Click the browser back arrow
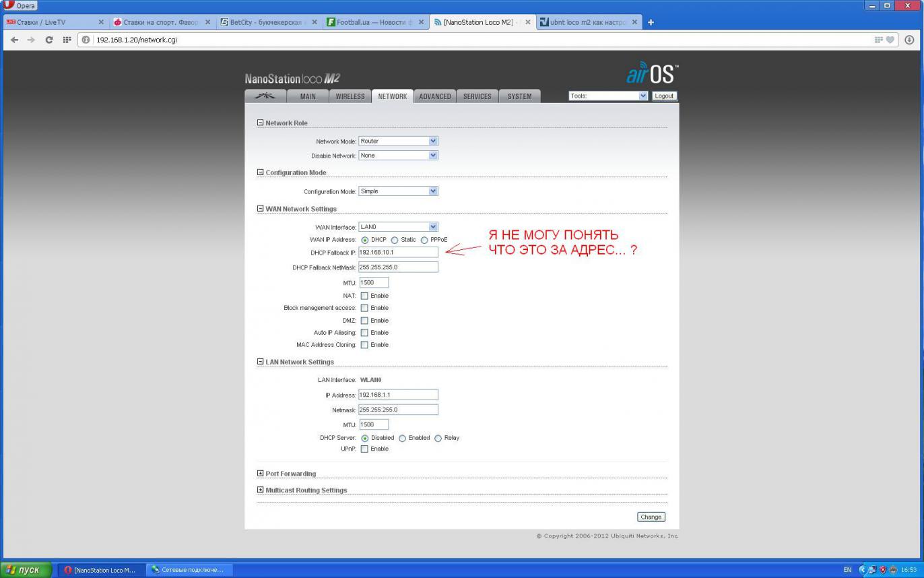The image size is (924, 578). (15, 40)
